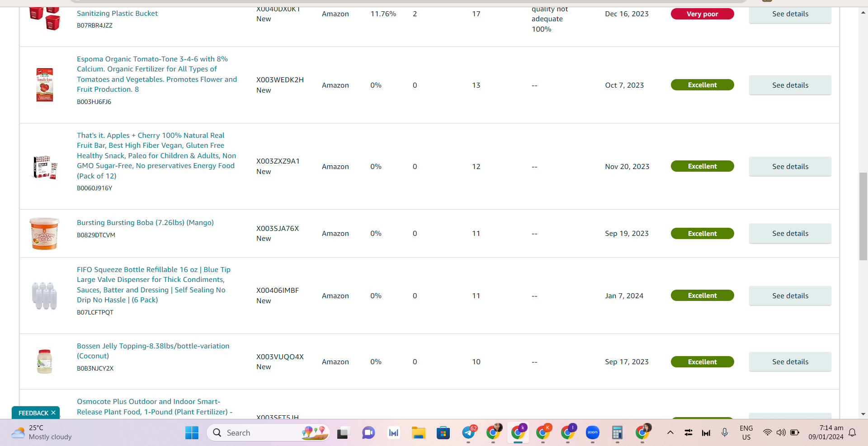Click Excellent badge in FIFO Squeeze Bottle row
This screenshot has width=868, height=446.
702,296
